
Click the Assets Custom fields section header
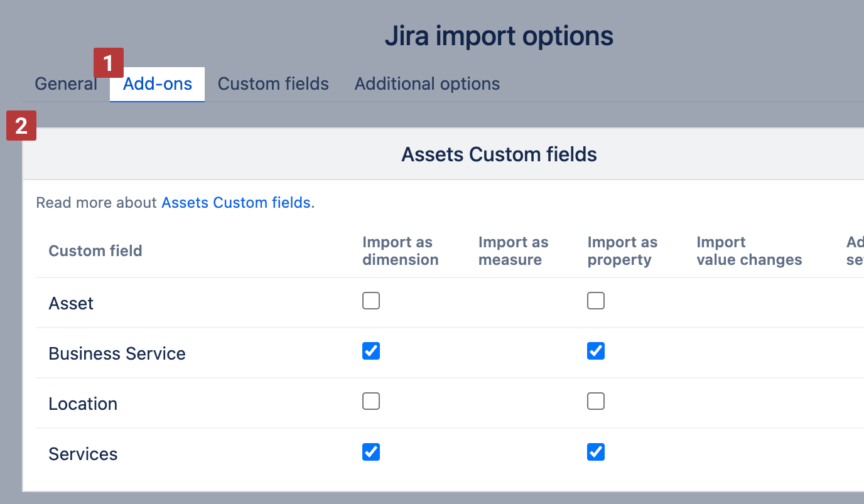(499, 154)
